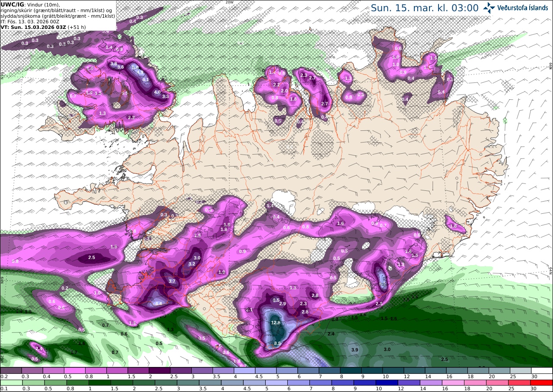553x392 pixels.
Task: Pick the 0.5 swatch in the purple legend row
Action: click(74, 370)
